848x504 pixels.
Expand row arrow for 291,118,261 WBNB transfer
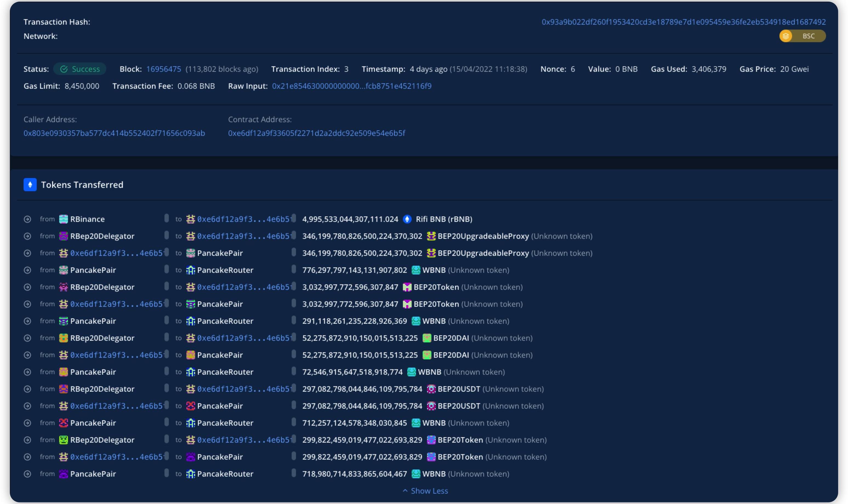coord(27,321)
